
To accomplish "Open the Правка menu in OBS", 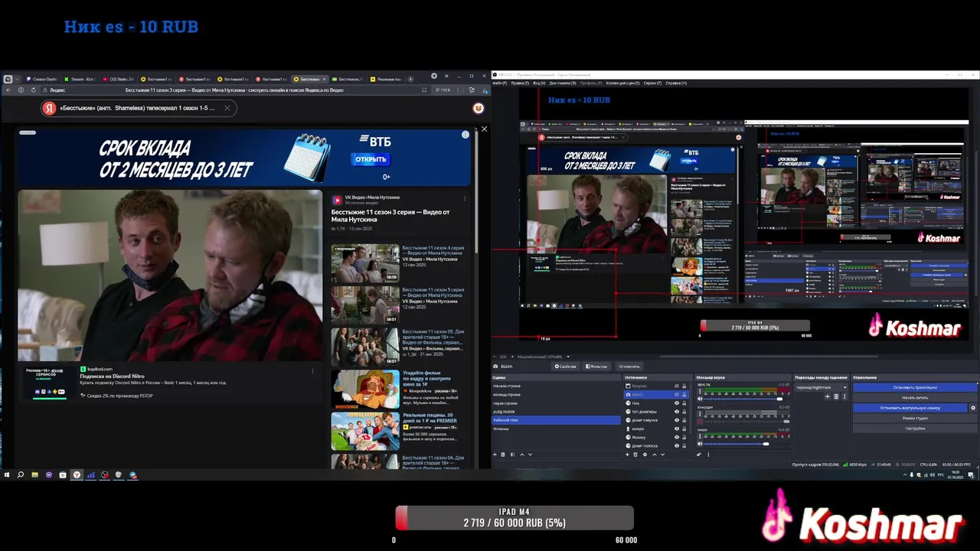I will coord(520,83).
